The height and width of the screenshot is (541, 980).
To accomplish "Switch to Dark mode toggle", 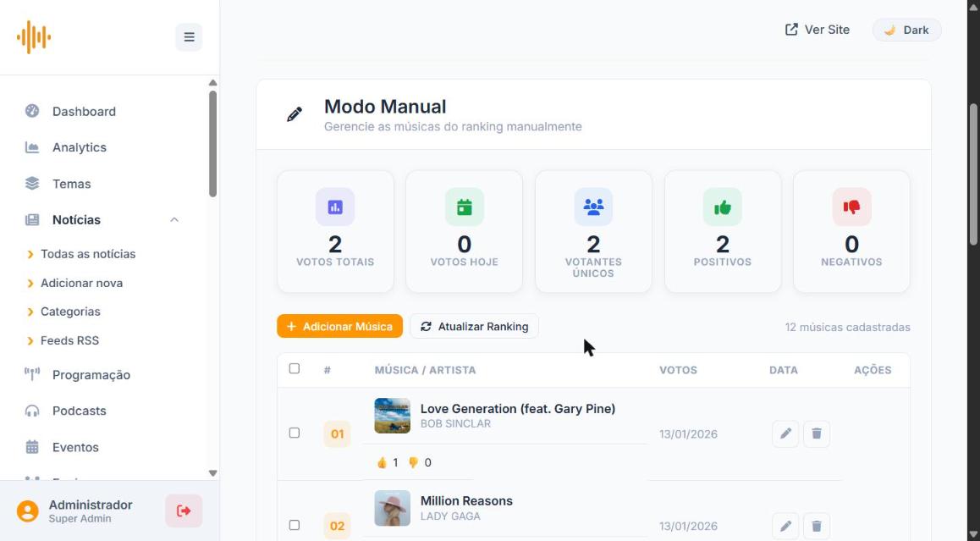I will point(907,30).
